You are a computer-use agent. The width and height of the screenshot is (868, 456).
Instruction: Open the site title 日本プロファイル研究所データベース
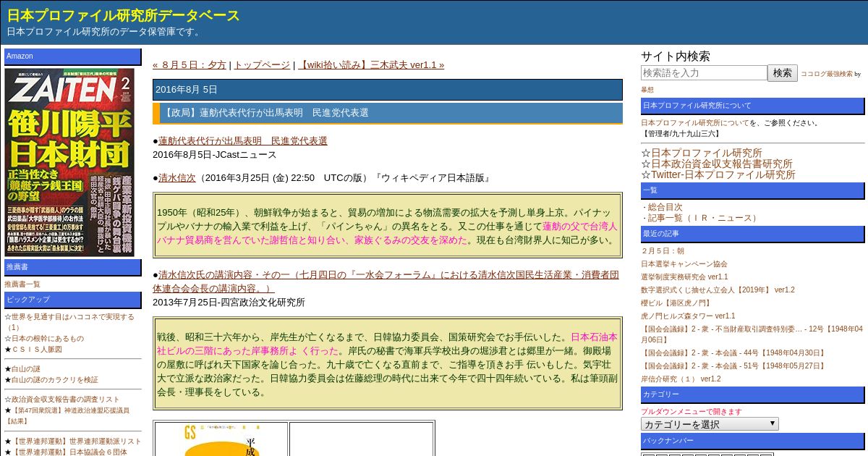pyautogui.click(x=123, y=15)
